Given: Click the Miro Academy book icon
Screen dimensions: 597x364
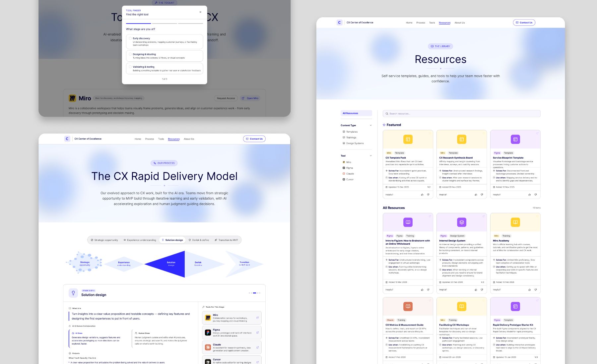Looking at the screenshot, I should pyautogui.click(x=515, y=222).
